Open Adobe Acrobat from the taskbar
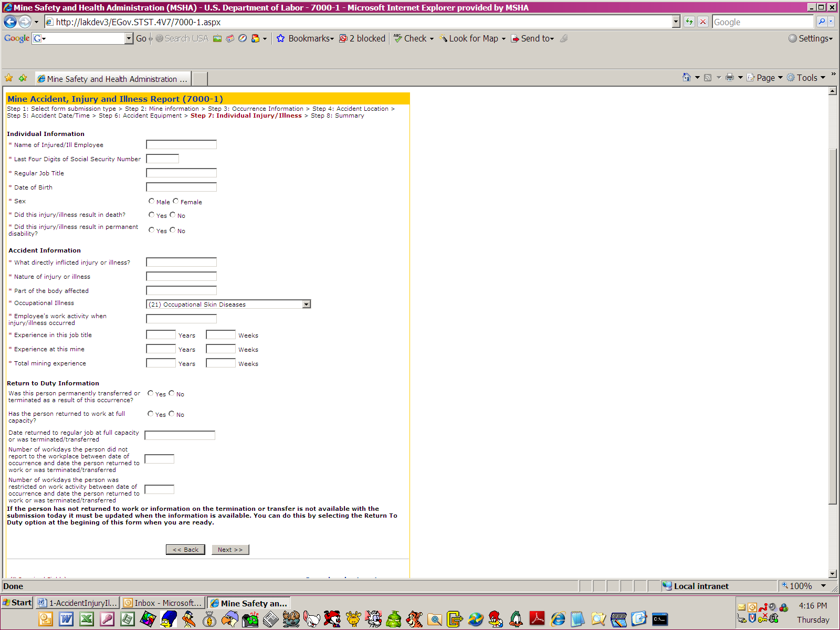 pos(537,619)
